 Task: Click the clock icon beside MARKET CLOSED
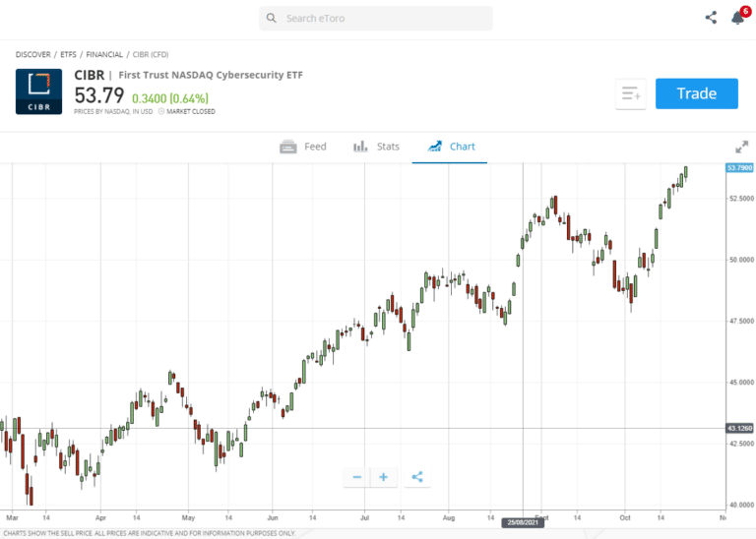[x=161, y=112]
